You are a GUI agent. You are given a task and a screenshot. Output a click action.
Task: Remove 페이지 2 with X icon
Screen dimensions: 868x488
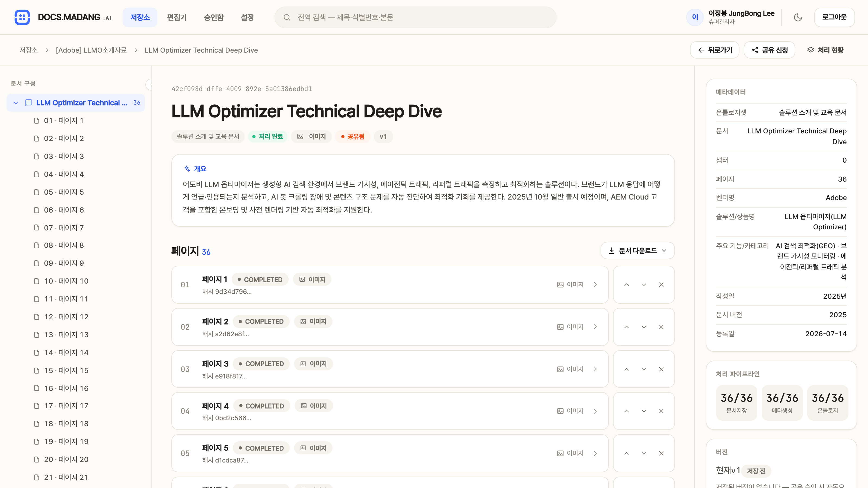click(661, 327)
